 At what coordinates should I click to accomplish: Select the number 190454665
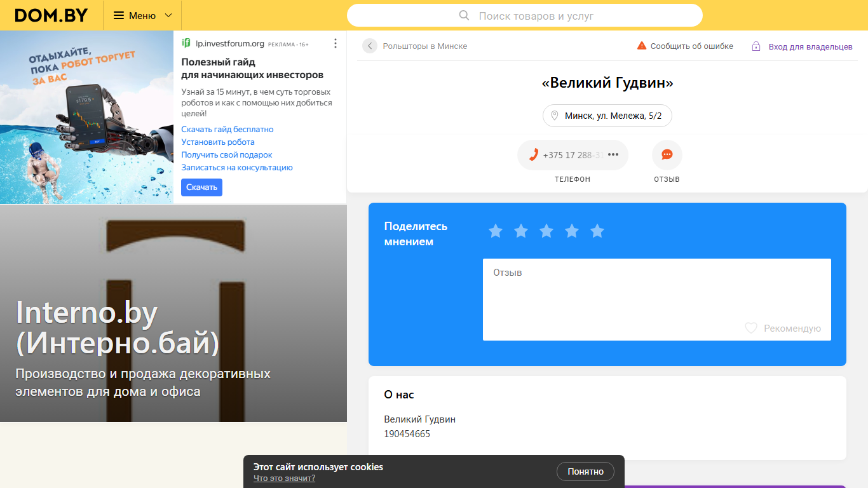407,434
